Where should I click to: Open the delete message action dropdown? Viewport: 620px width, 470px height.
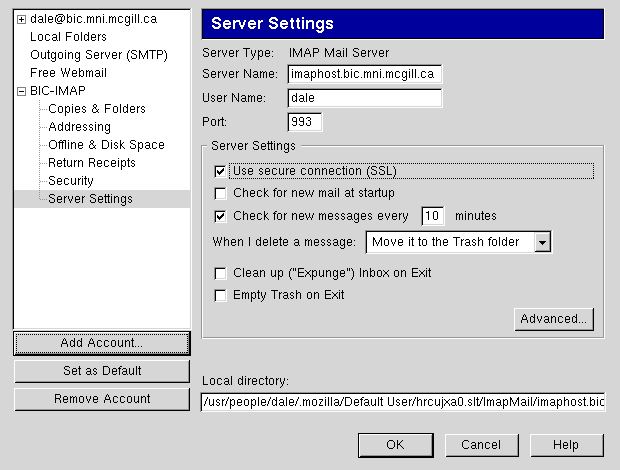coord(541,242)
